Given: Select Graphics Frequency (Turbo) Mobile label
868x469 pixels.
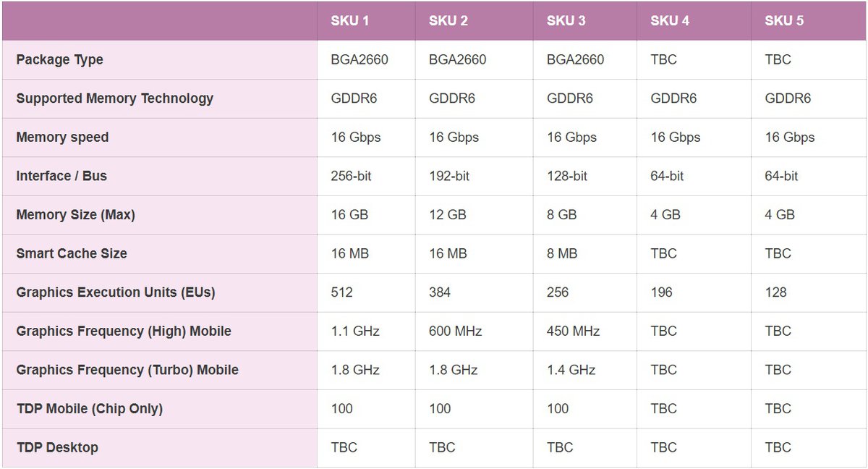Looking at the screenshot, I should 127,370.
